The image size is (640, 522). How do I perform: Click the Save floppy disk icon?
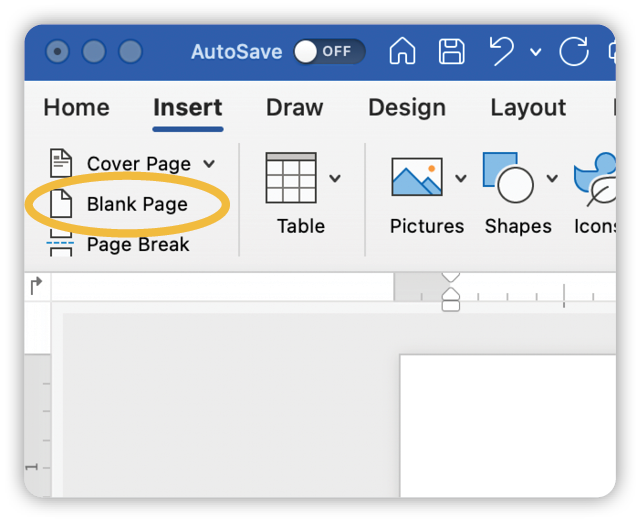click(x=451, y=51)
